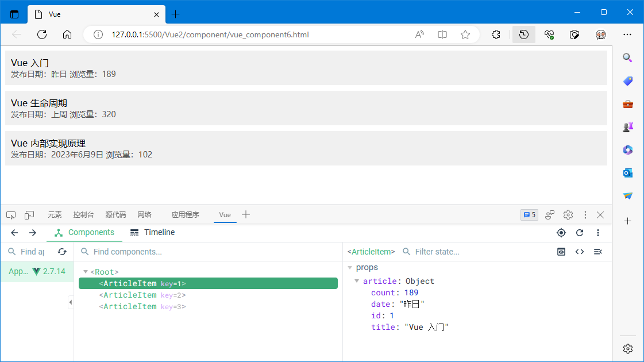Open a new browser tab
Viewport: 644px width, 362px height.
pyautogui.click(x=175, y=14)
